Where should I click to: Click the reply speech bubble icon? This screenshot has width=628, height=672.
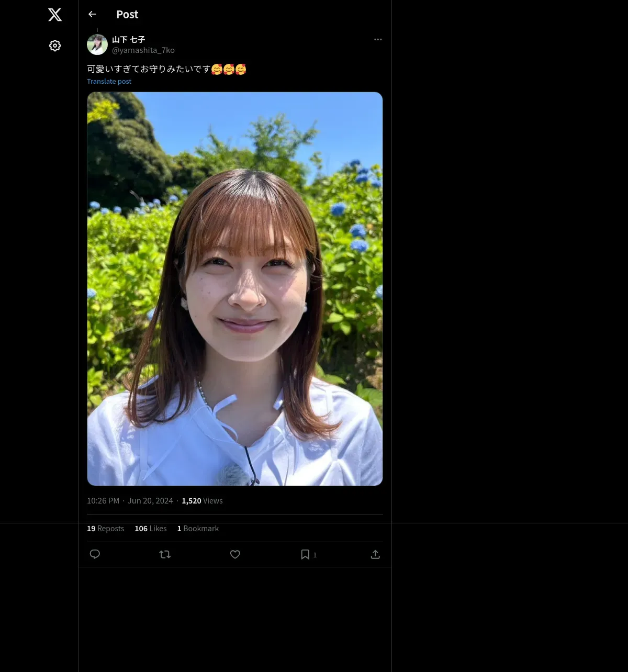pos(95,554)
